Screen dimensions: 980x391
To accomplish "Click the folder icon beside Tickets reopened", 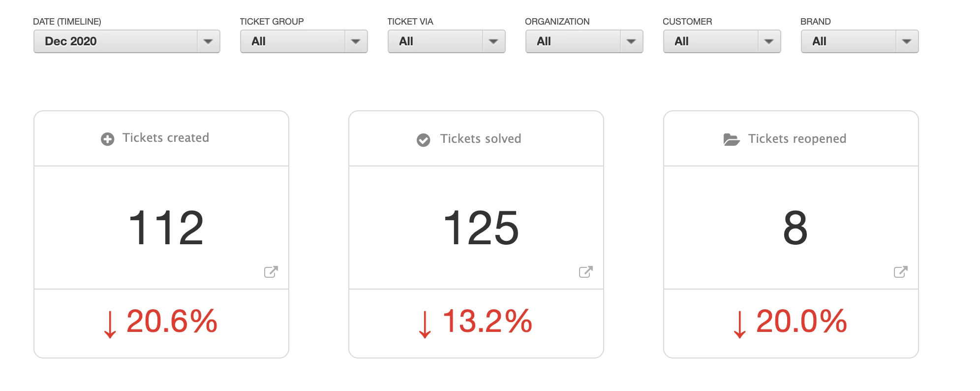I will pos(731,140).
